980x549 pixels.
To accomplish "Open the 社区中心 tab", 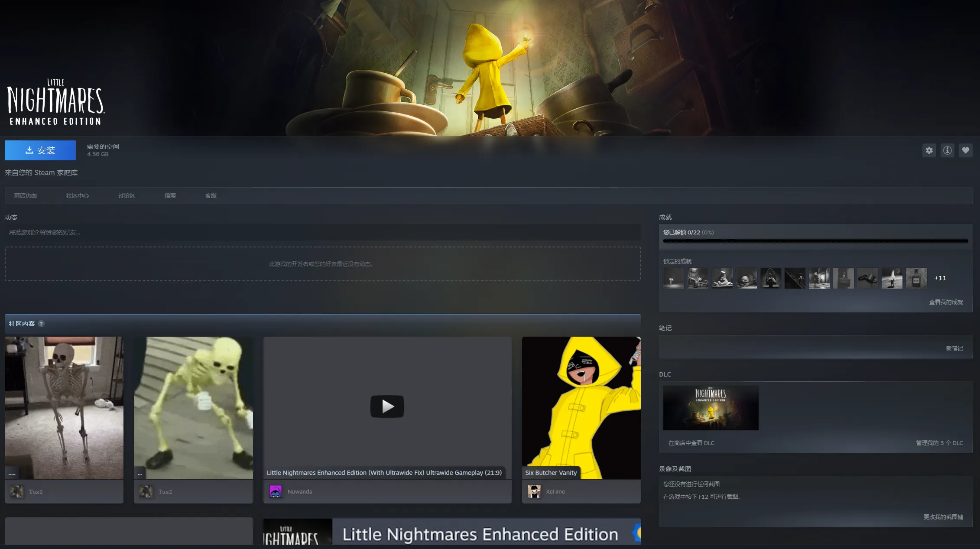I will [77, 195].
